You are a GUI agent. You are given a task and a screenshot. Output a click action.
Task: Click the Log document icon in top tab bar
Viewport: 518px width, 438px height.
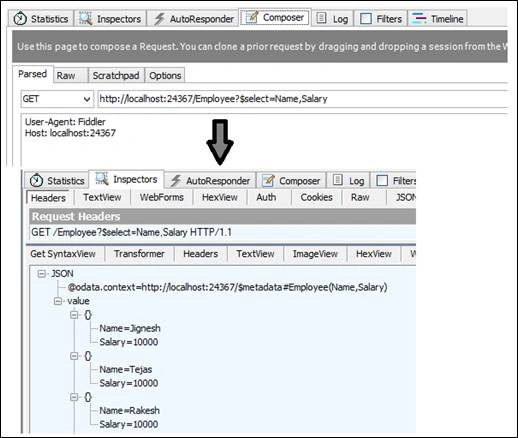click(x=321, y=18)
